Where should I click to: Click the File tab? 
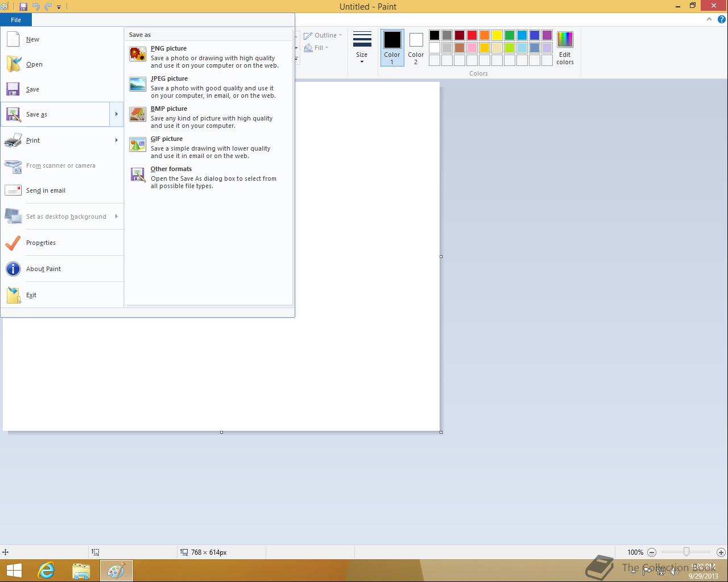click(16, 20)
